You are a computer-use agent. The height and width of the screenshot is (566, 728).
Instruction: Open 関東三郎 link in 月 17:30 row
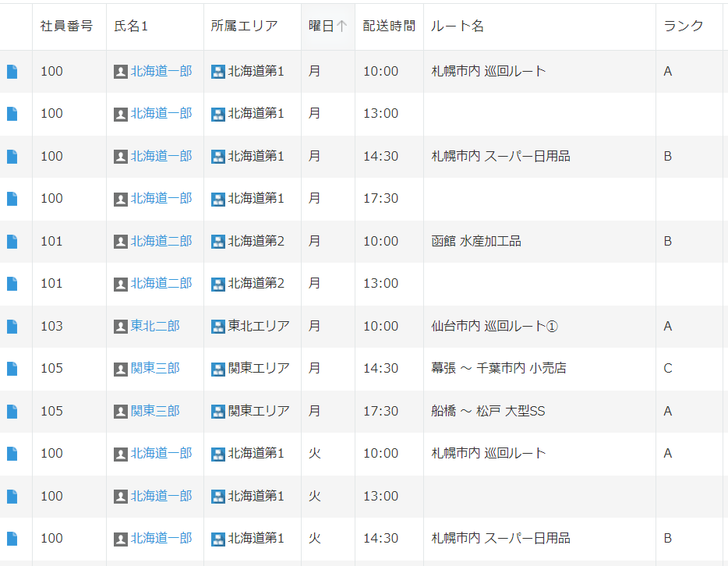pos(155,411)
